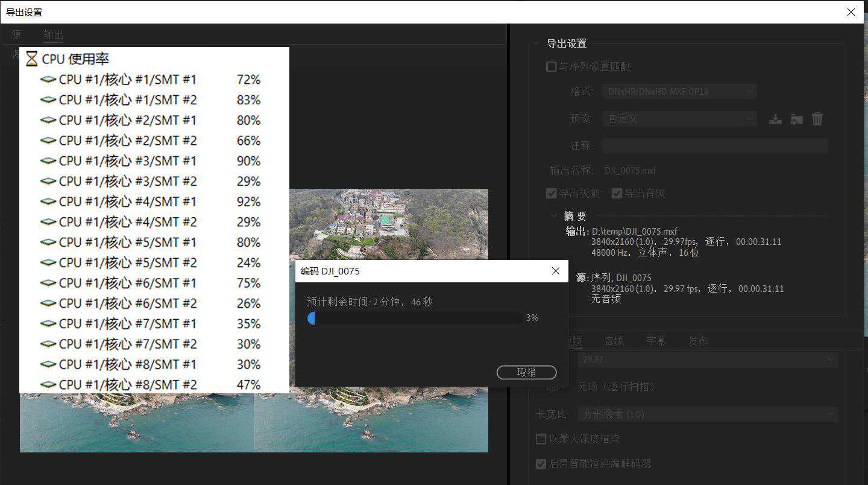Click the chip icon for 核心 #4/SMT #1
Viewport: 868px width, 485px height.
48,201
